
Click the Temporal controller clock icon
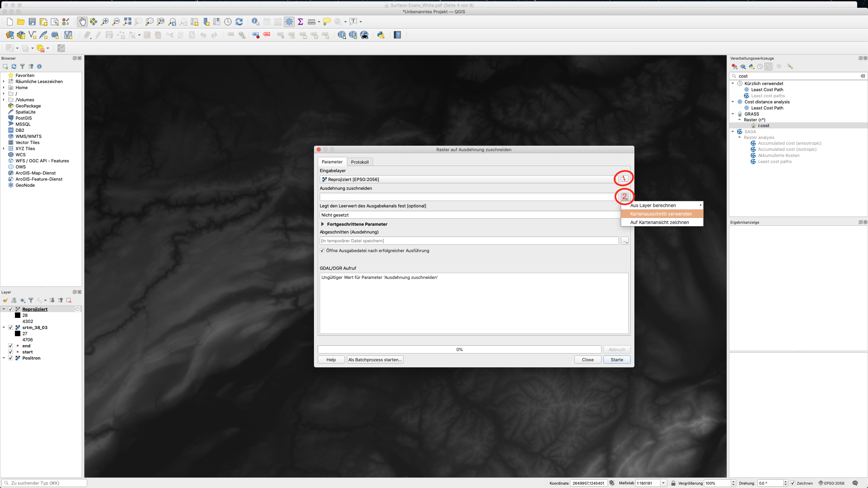click(x=228, y=22)
